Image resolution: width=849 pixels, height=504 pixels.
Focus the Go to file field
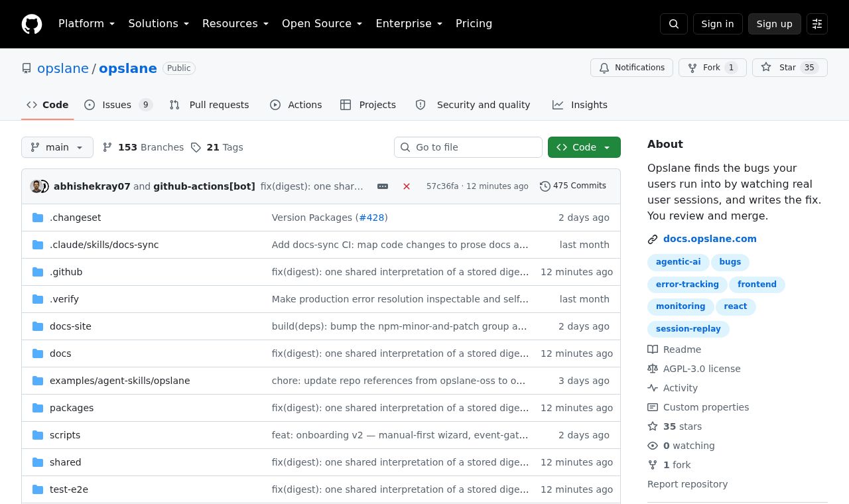pos(468,147)
